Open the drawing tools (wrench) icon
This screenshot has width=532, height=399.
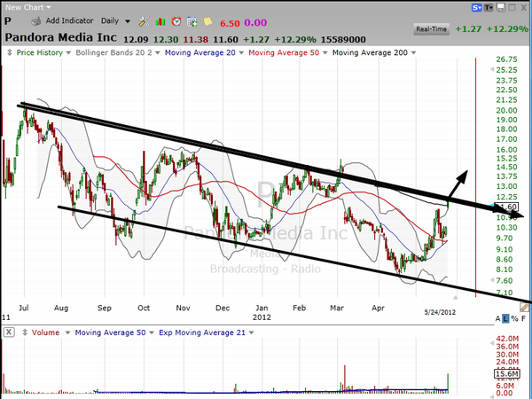(x=145, y=20)
